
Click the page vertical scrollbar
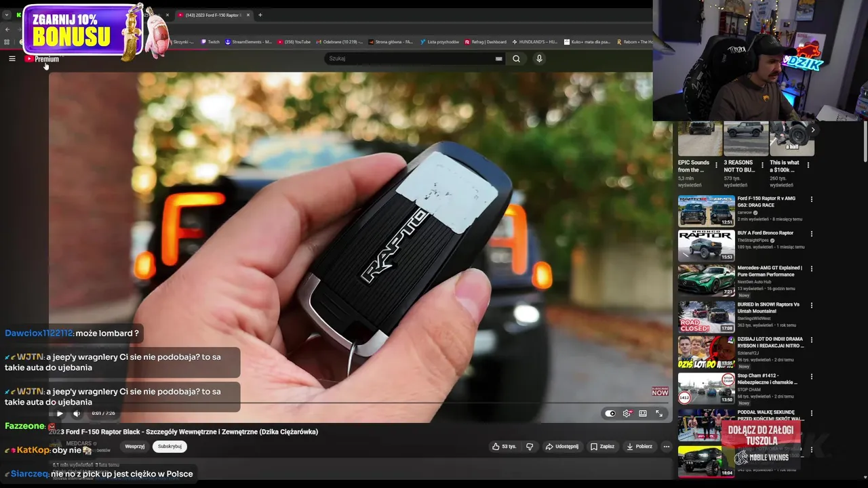point(865,142)
